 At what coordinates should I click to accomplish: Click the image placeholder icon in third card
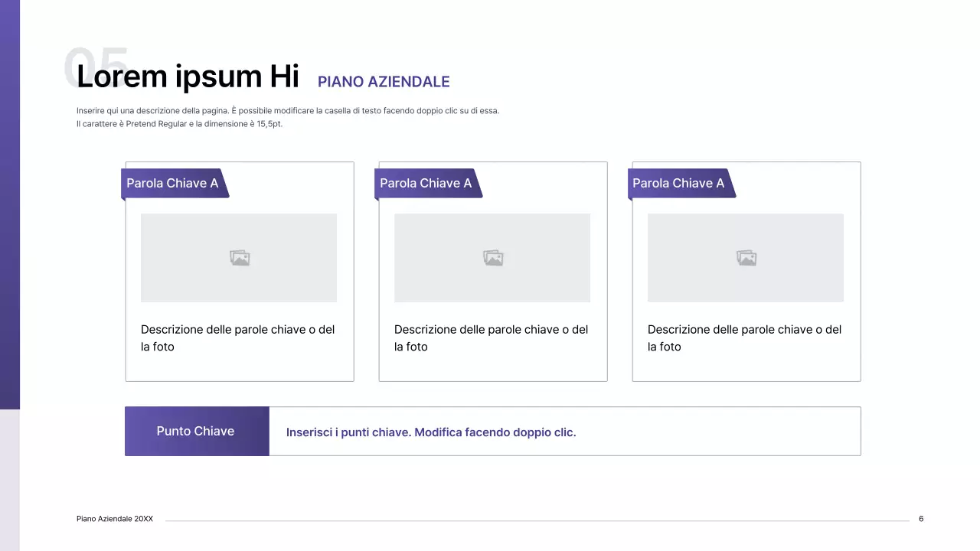[746, 258]
